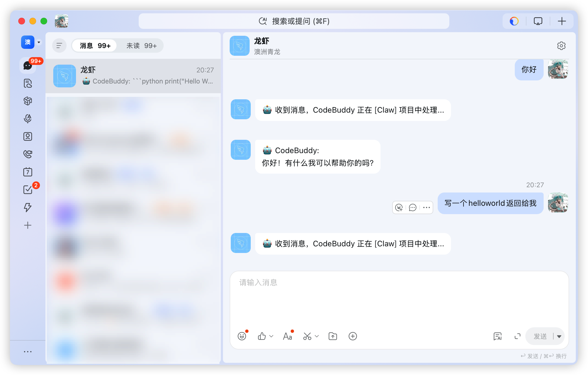Select the workspace cube icon in the sidebar
The height and width of the screenshot is (375, 588).
[27, 101]
